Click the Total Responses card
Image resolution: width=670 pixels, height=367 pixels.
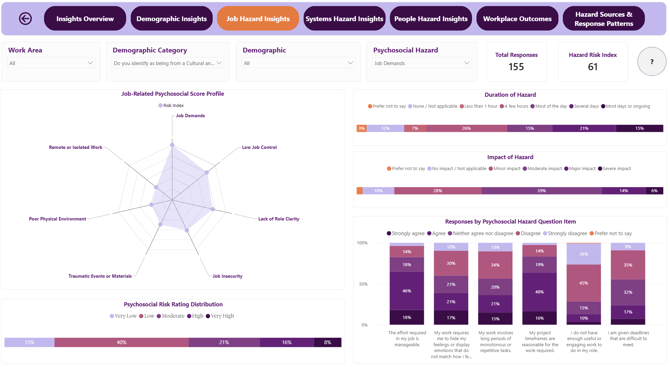coord(516,62)
